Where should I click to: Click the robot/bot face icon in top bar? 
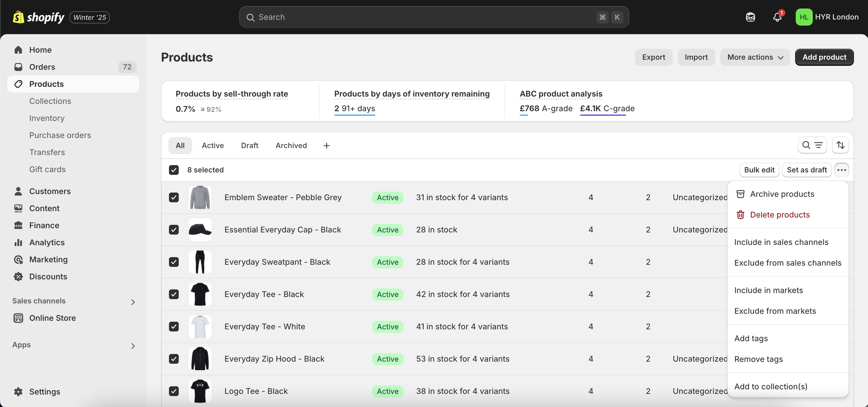750,16
